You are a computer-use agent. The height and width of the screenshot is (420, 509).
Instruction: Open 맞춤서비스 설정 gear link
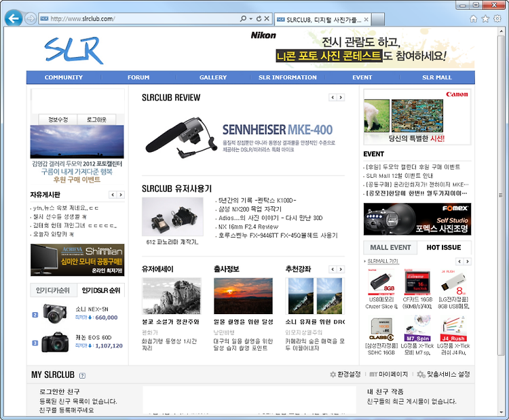443,375
